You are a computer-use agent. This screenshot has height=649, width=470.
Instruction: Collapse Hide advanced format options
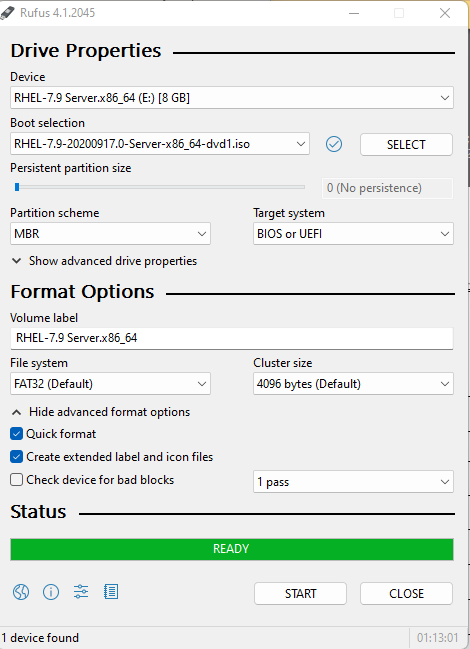101,412
